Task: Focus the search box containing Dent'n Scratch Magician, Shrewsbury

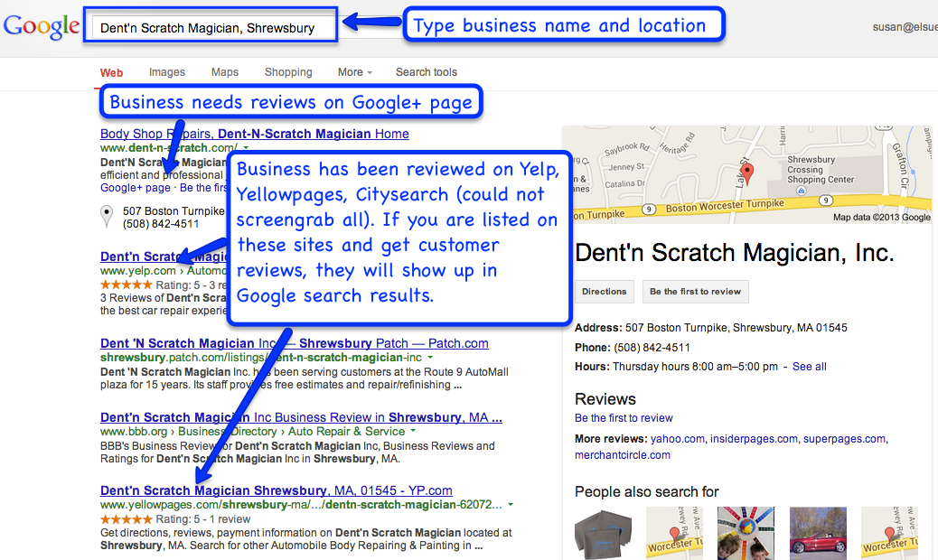Action: [211, 27]
